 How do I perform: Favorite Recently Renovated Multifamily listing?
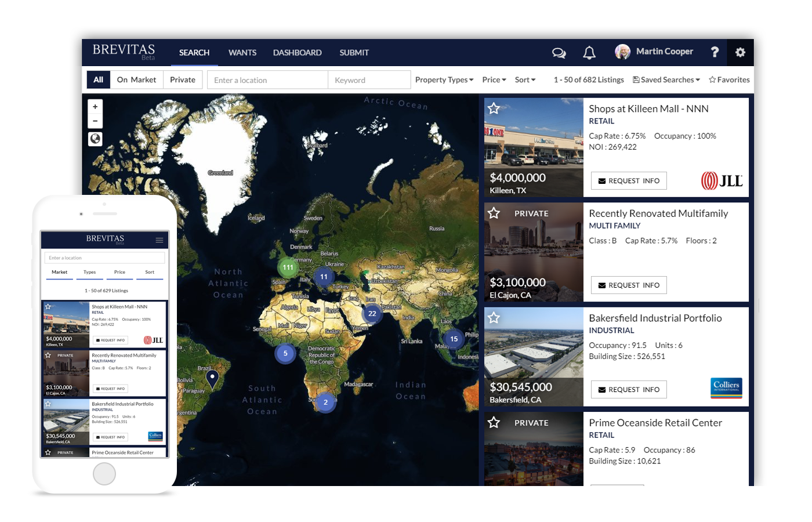pos(494,213)
